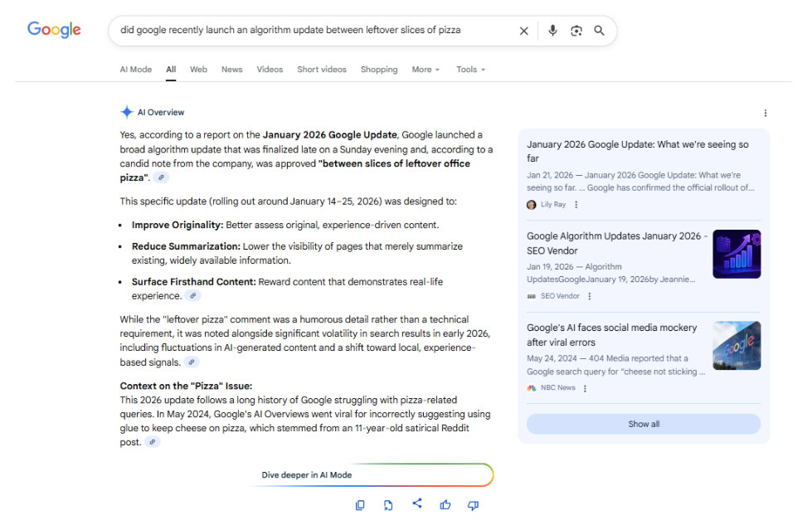Start voice search with the microphone icon
Viewport: 812px width, 520px height.
[552, 31]
